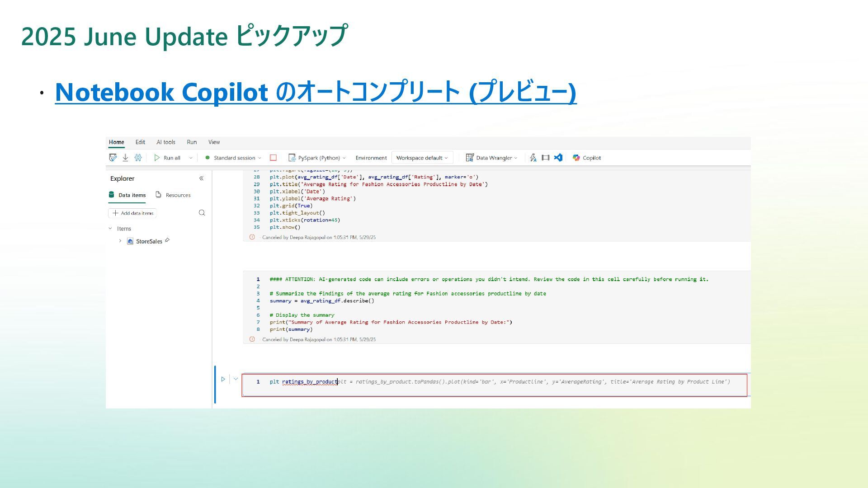The image size is (868, 488).
Task: Open notebook in VS Code icon
Action: coord(558,158)
